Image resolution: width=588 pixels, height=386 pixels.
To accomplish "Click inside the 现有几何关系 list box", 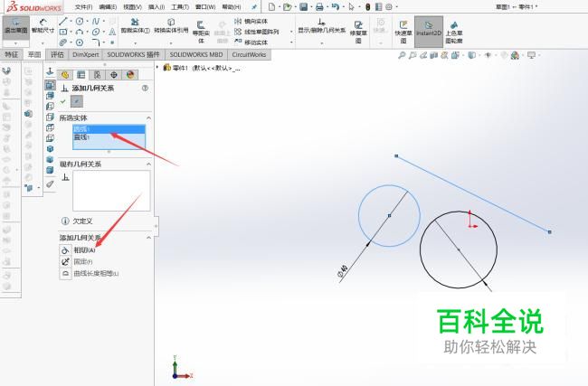I will click(x=111, y=191).
